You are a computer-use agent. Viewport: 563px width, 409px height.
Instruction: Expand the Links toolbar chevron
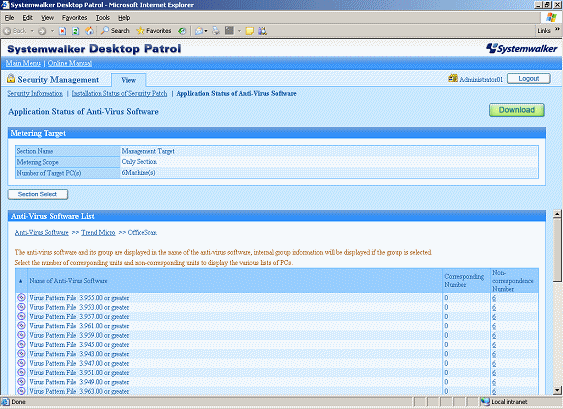coord(557,29)
